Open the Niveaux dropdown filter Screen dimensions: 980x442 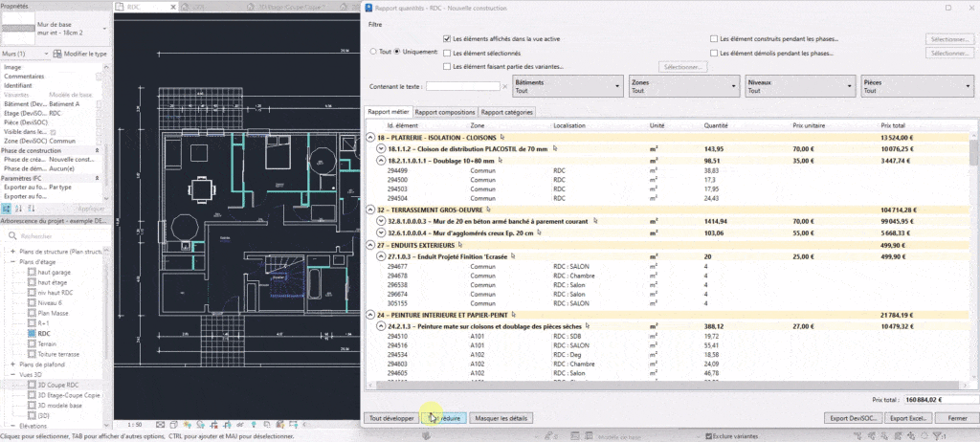tap(799, 86)
